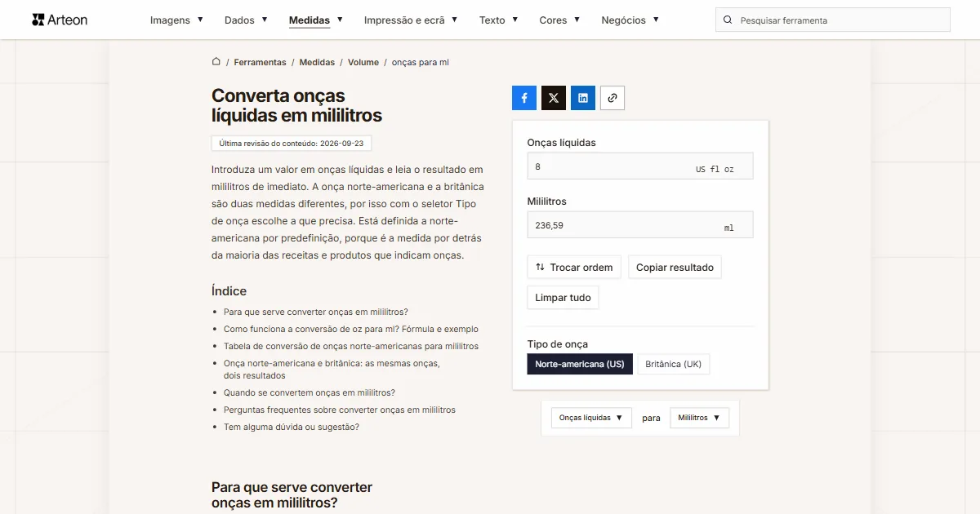Image resolution: width=980 pixels, height=514 pixels.
Task: Open the Medidas menu
Action: click(316, 20)
